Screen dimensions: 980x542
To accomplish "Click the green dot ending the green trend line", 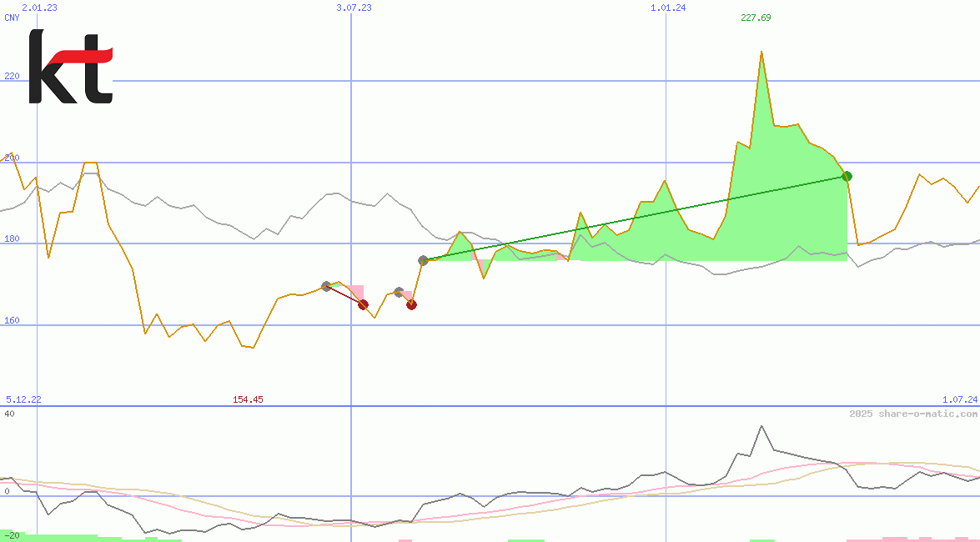I will pos(847,176).
